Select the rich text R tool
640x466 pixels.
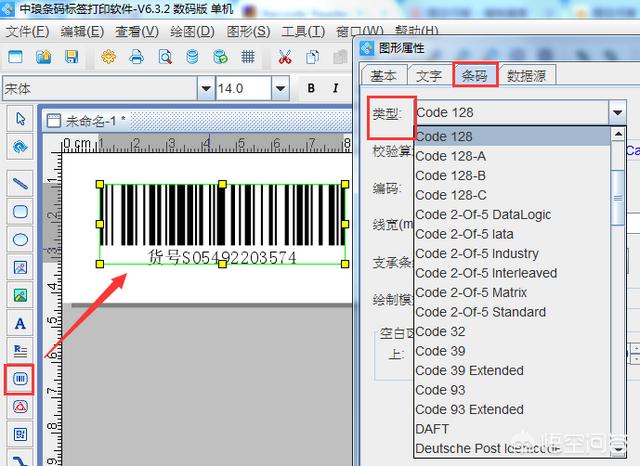click(20, 351)
